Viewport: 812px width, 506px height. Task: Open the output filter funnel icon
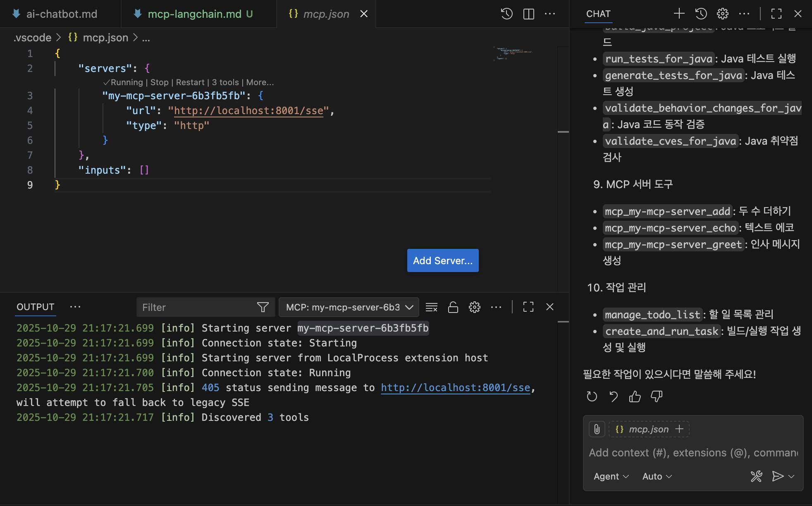pos(263,307)
